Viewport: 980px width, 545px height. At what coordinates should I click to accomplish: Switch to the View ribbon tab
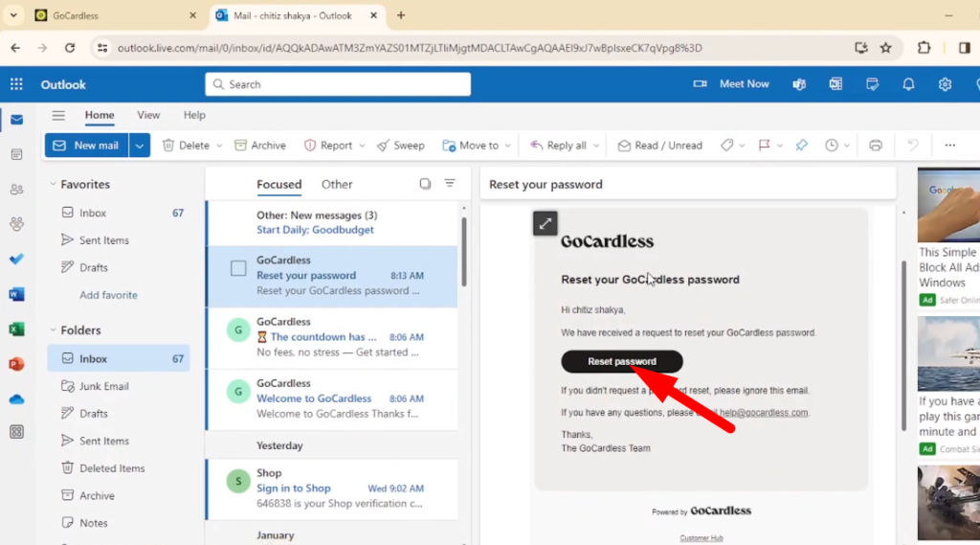coord(148,115)
